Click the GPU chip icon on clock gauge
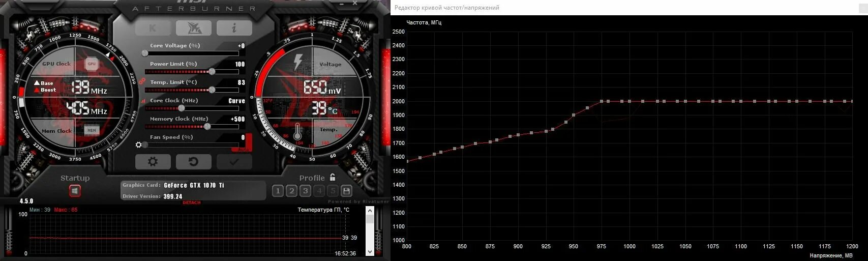 point(92,64)
